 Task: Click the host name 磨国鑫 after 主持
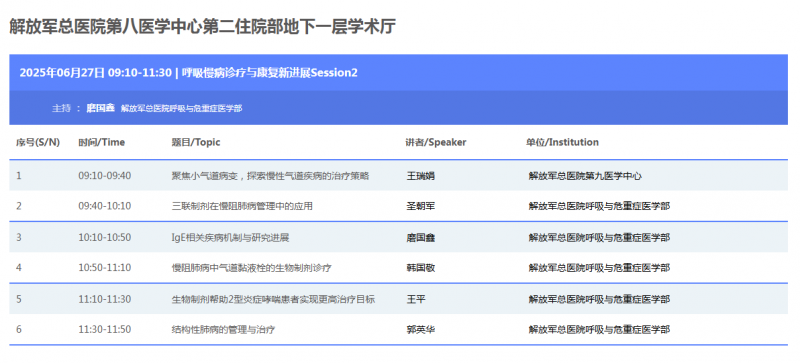coord(101,108)
